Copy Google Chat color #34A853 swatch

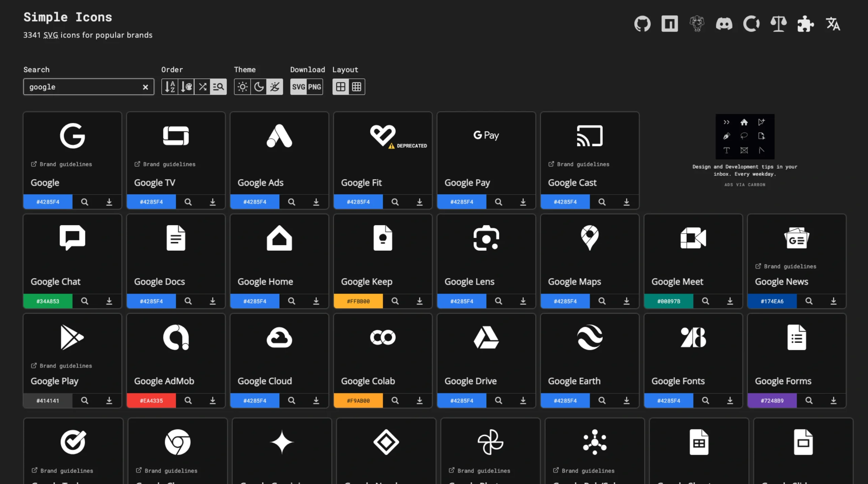pyautogui.click(x=48, y=301)
